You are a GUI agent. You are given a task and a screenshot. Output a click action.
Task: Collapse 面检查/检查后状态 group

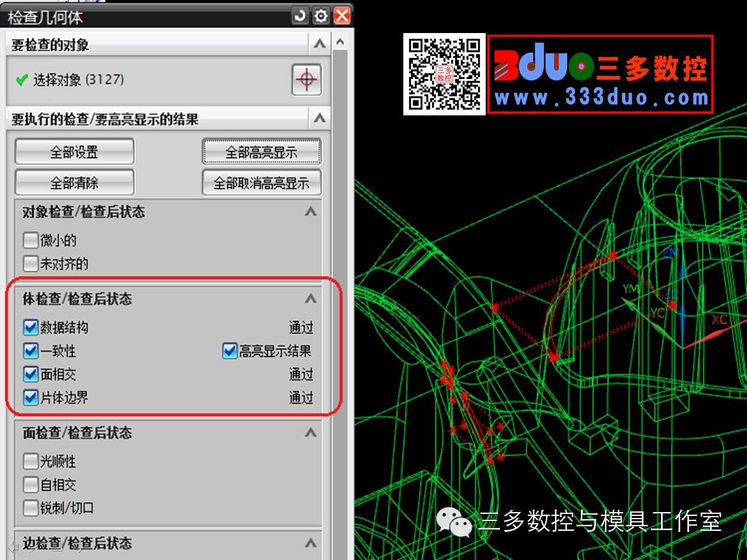(x=311, y=432)
